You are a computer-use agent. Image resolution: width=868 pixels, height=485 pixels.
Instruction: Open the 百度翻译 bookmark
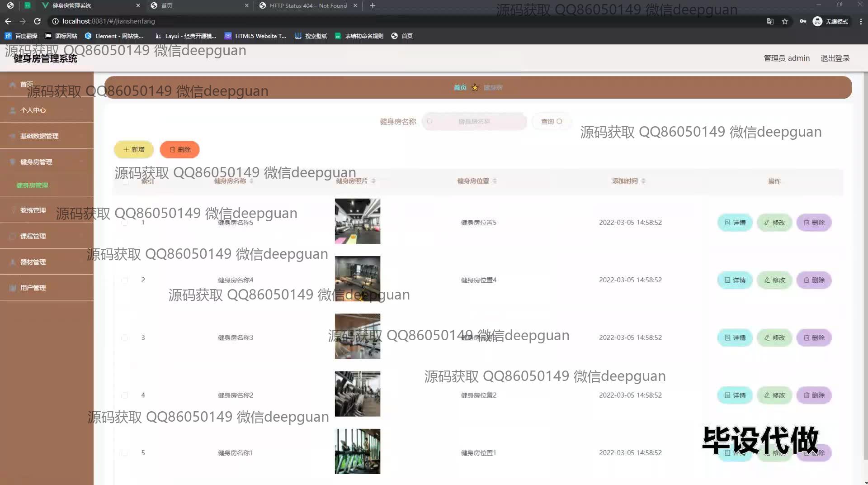pos(21,36)
